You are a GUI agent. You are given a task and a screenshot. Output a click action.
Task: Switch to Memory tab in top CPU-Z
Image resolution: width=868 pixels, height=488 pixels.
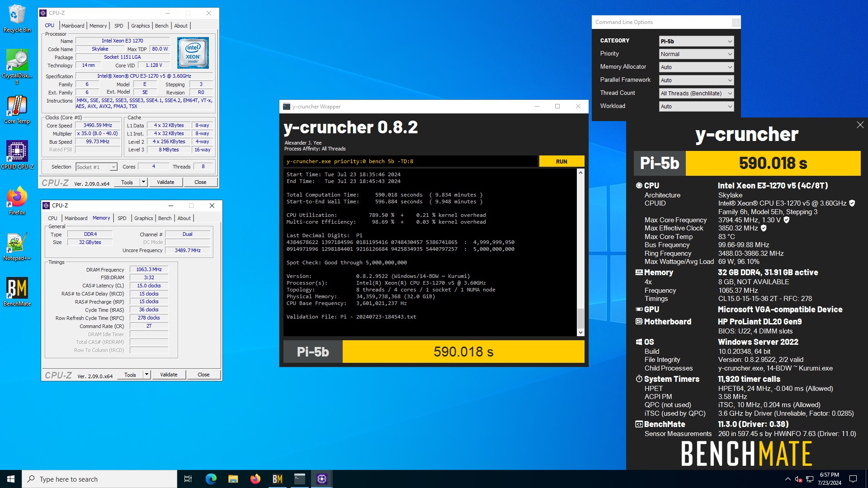[98, 26]
